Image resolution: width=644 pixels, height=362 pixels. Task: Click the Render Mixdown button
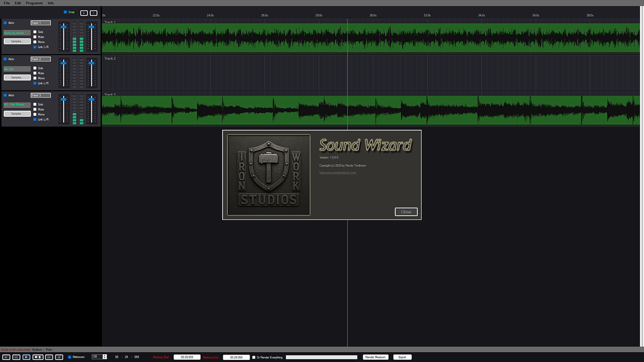tap(375, 357)
